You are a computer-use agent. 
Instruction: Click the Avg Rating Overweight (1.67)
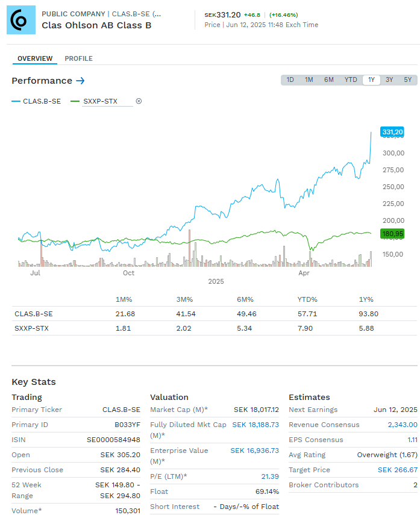coord(387,455)
